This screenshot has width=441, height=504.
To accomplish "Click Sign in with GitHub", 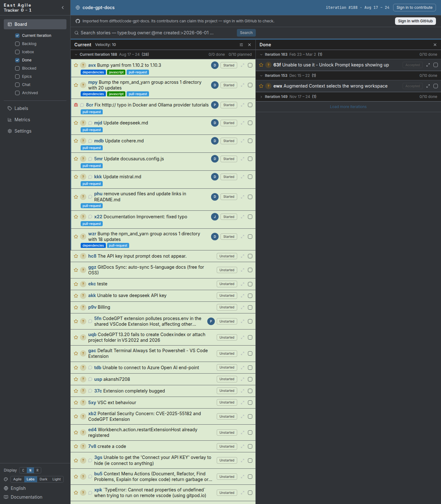I will [x=415, y=21].
